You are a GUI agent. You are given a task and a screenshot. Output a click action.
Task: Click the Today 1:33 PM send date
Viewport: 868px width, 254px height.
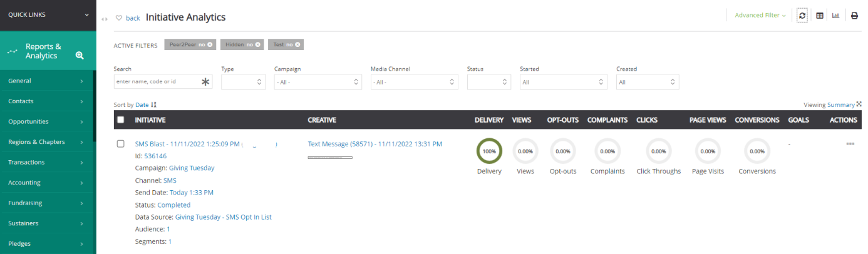pos(192,193)
